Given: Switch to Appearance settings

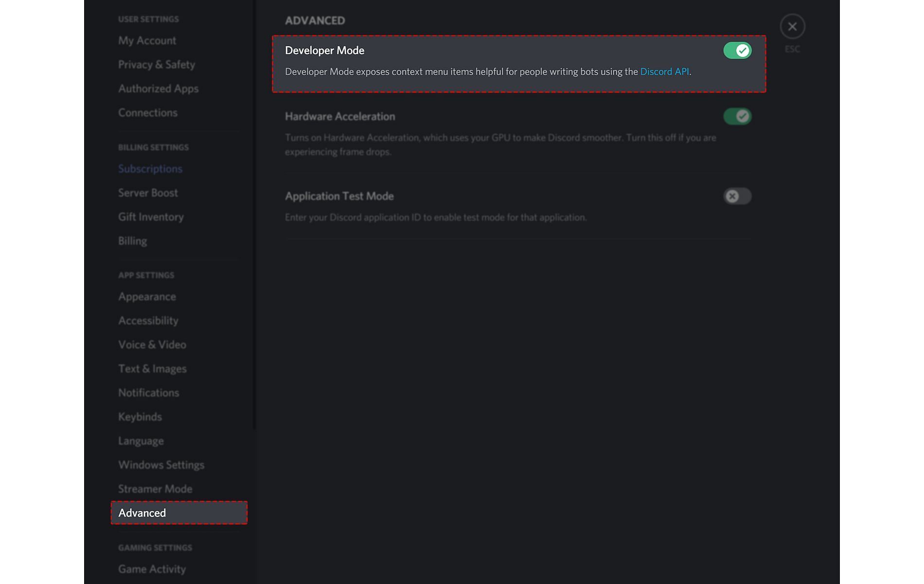Looking at the screenshot, I should coord(147,297).
